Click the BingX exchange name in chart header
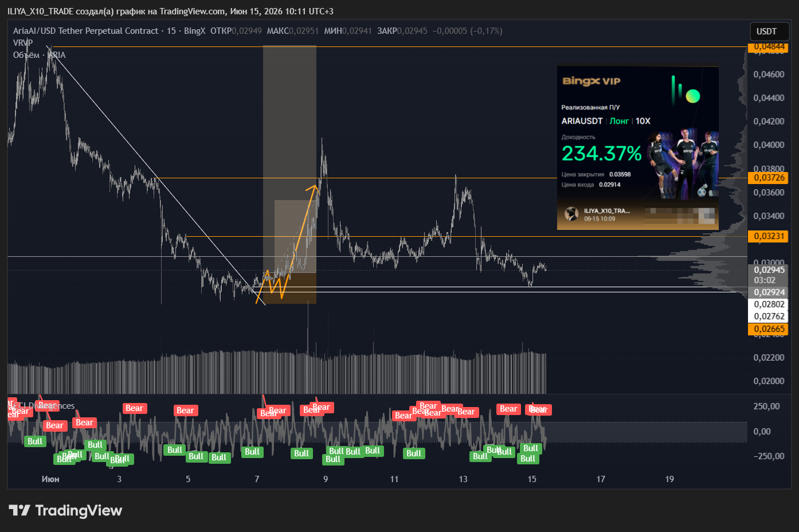 [194, 31]
